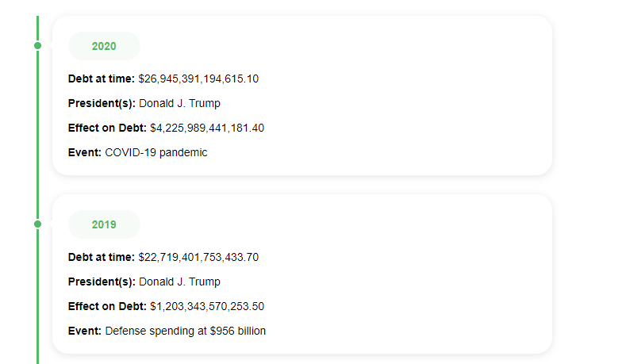Click the 2020 debt amount $26,945,391,194,615.10

pyautogui.click(x=198, y=79)
